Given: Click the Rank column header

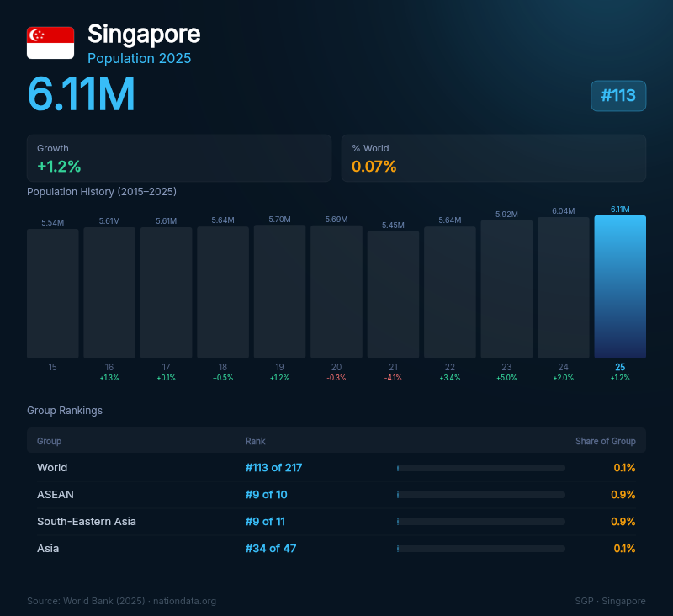Looking at the screenshot, I should click(256, 441).
